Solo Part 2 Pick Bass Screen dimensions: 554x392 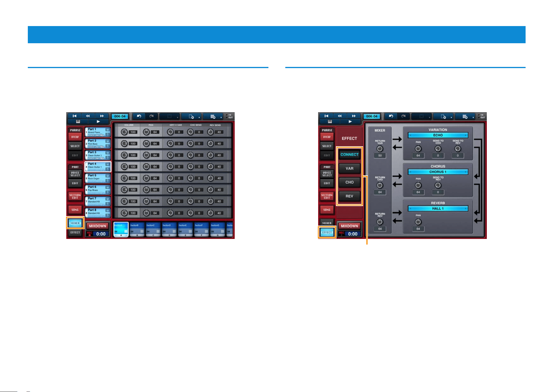tap(108, 146)
